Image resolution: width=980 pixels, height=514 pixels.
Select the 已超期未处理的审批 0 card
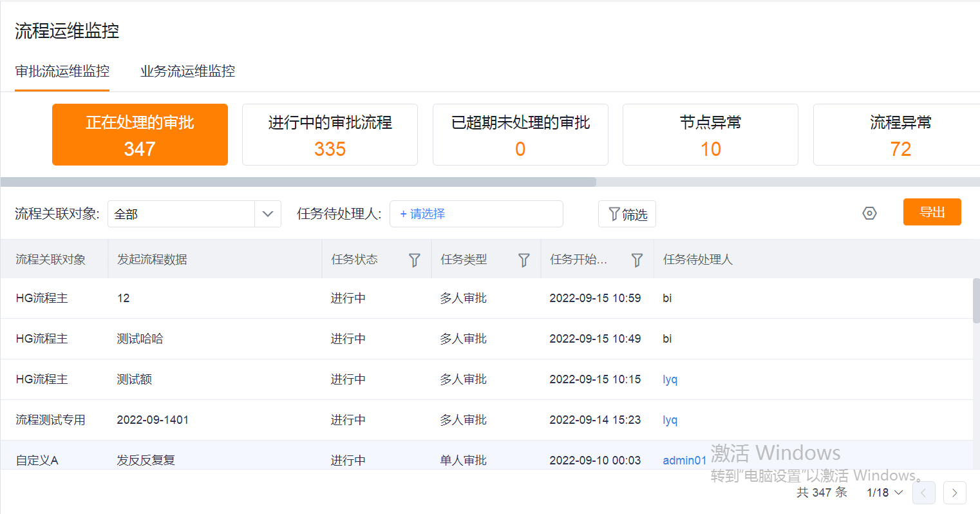click(520, 135)
